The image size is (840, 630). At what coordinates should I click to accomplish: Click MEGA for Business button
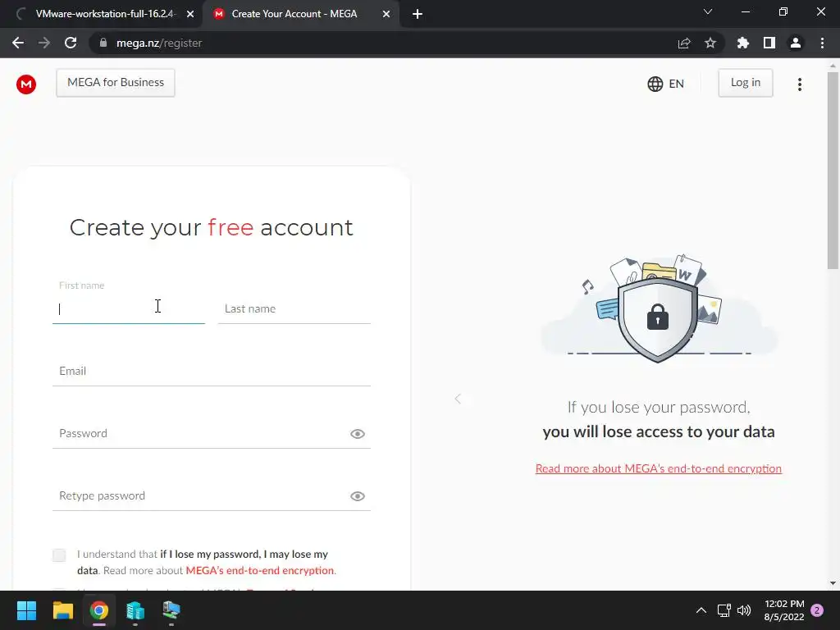tap(116, 83)
